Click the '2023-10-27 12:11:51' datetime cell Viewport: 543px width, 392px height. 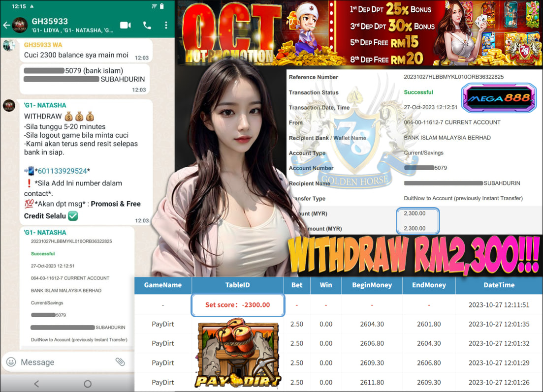click(499, 305)
